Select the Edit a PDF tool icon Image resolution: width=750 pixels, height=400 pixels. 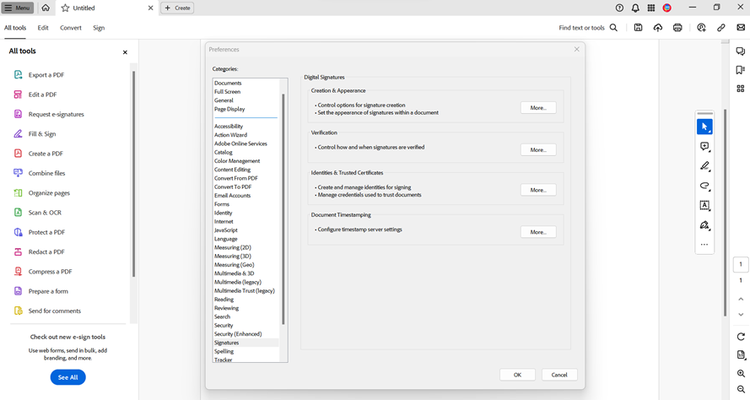tap(18, 94)
